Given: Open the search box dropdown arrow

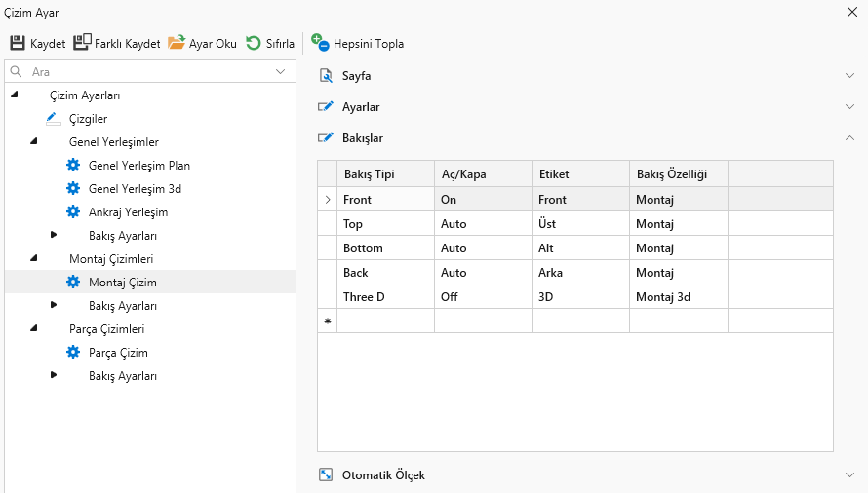Looking at the screenshot, I should (x=281, y=71).
